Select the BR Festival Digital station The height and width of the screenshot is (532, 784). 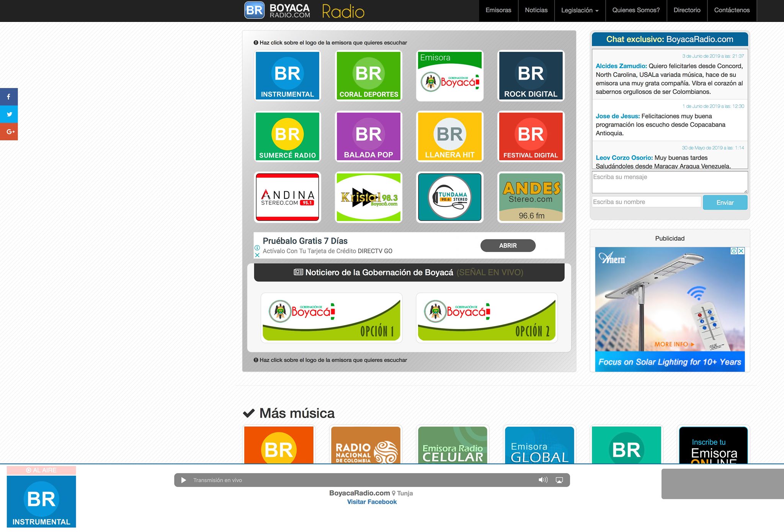(x=531, y=137)
